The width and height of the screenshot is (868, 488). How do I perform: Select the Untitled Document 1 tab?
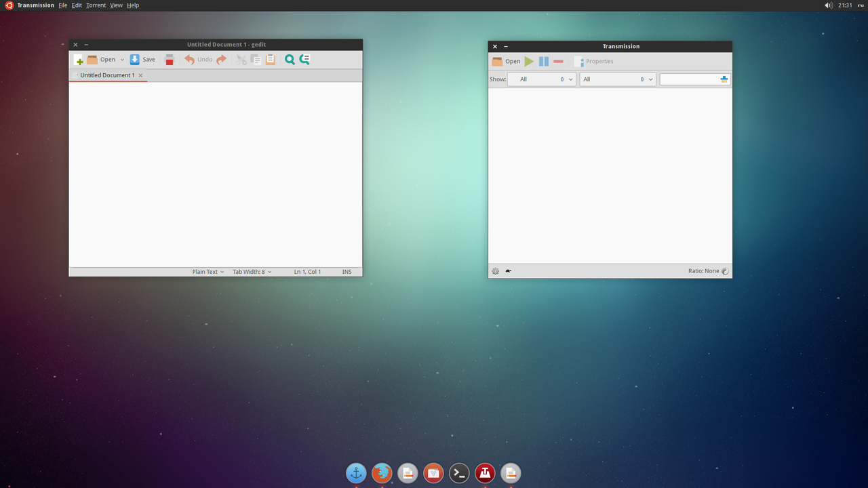pos(107,75)
